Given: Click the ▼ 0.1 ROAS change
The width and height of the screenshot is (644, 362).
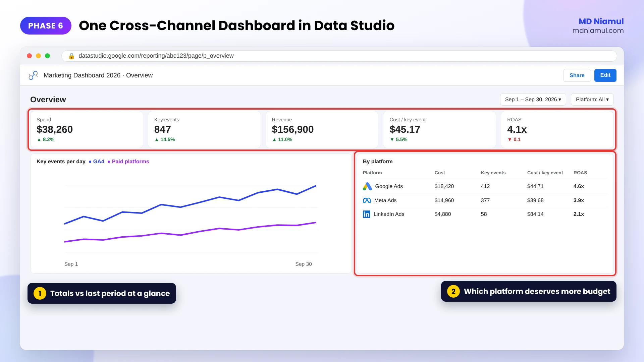Looking at the screenshot, I should (x=514, y=140).
